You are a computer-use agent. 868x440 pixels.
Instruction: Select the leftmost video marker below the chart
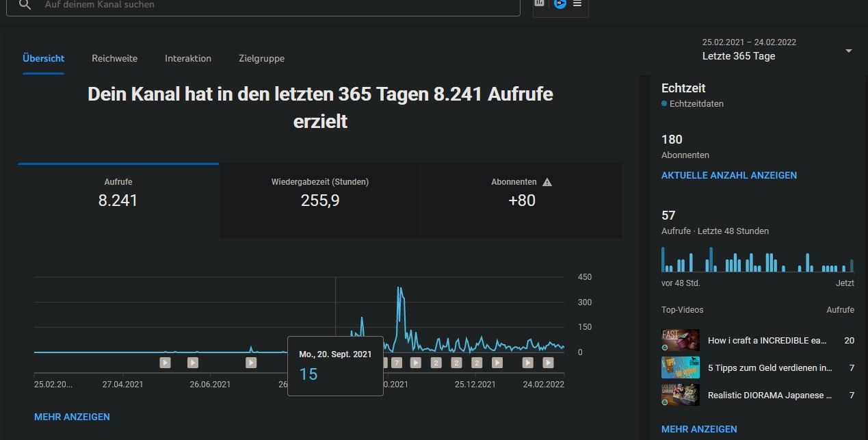(165, 363)
